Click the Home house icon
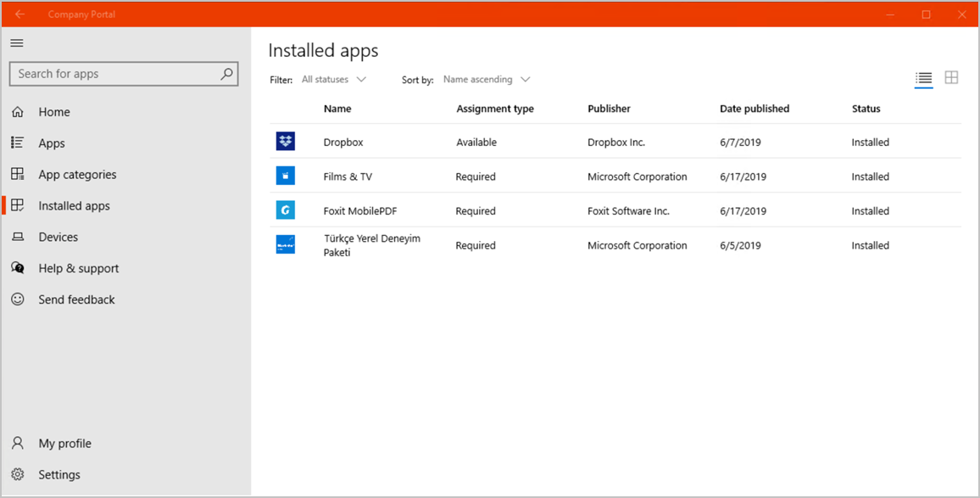The height and width of the screenshot is (498, 980). 18,112
